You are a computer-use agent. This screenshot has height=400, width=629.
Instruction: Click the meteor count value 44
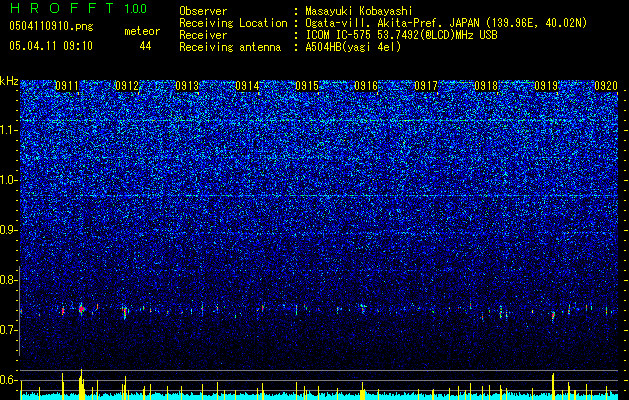tap(145, 46)
